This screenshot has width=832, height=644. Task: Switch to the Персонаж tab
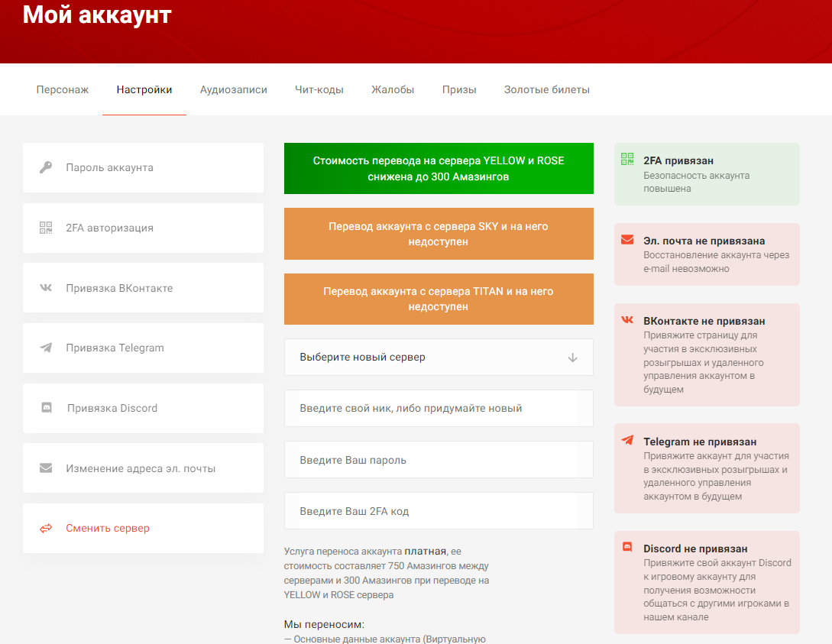coord(63,89)
